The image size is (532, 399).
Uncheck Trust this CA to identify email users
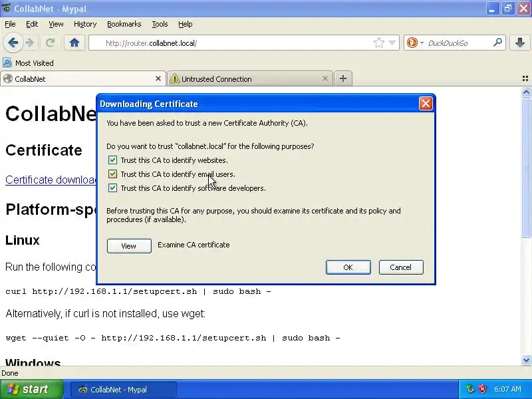[x=112, y=174]
